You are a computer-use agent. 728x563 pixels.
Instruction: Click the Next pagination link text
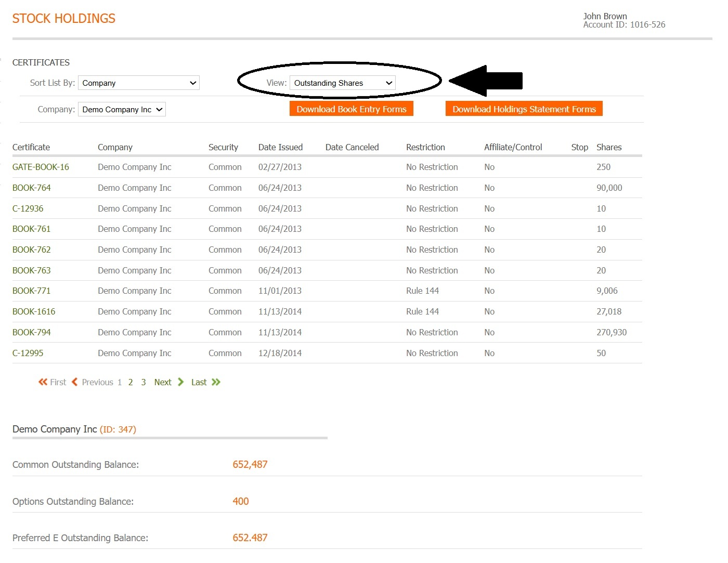[163, 383]
